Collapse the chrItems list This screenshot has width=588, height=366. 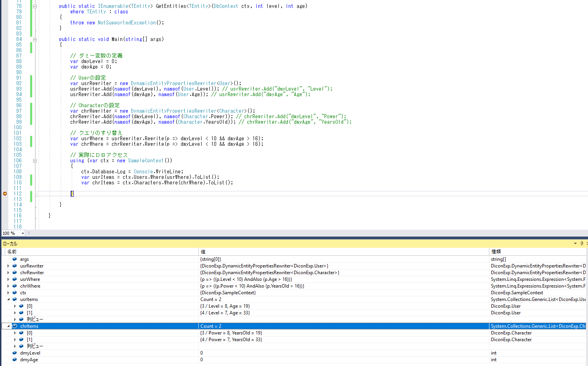(8, 326)
